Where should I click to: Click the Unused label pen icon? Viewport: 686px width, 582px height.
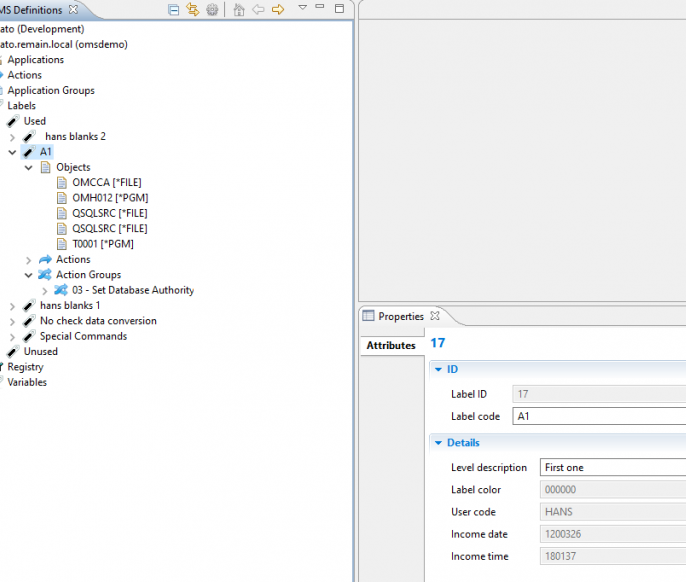(13, 351)
